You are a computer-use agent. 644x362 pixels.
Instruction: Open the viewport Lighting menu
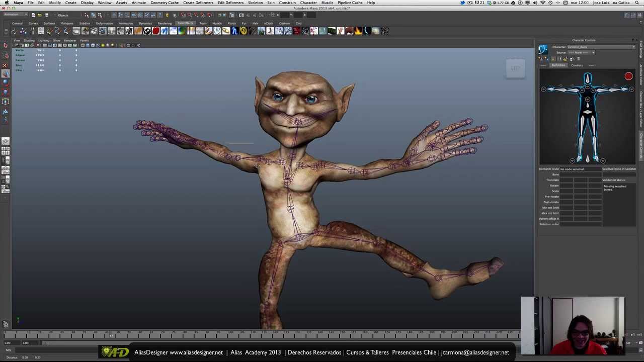(x=44, y=40)
